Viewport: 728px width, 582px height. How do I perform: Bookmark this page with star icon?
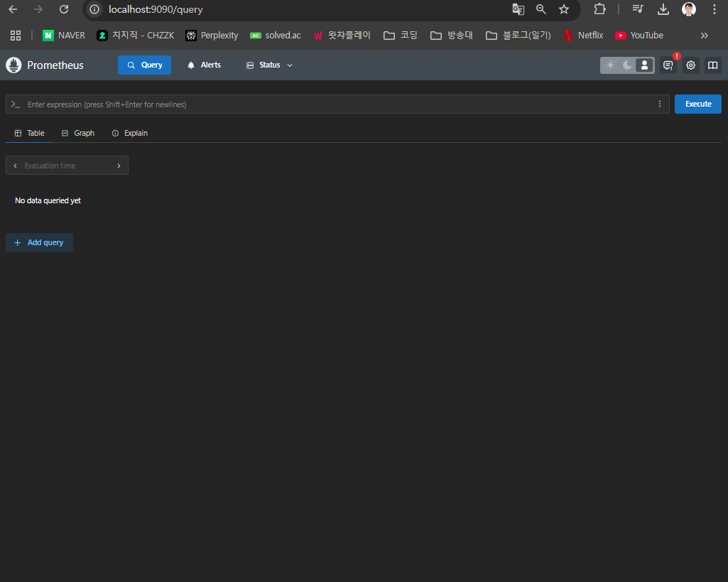pos(564,9)
